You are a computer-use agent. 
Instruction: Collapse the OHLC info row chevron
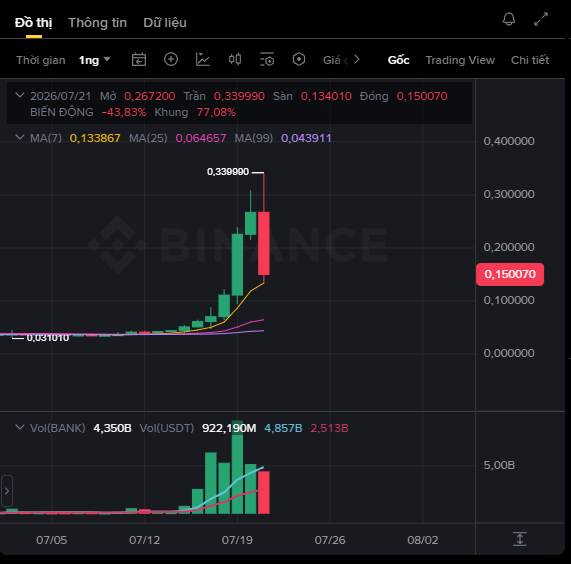[20, 95]
